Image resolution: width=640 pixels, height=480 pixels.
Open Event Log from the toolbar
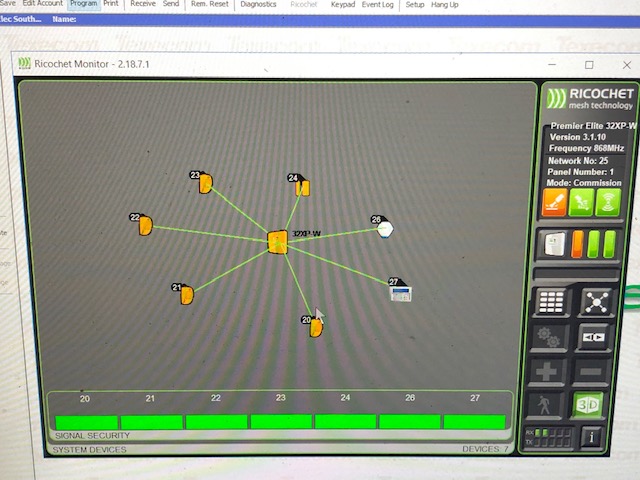(x=378, y=5)
